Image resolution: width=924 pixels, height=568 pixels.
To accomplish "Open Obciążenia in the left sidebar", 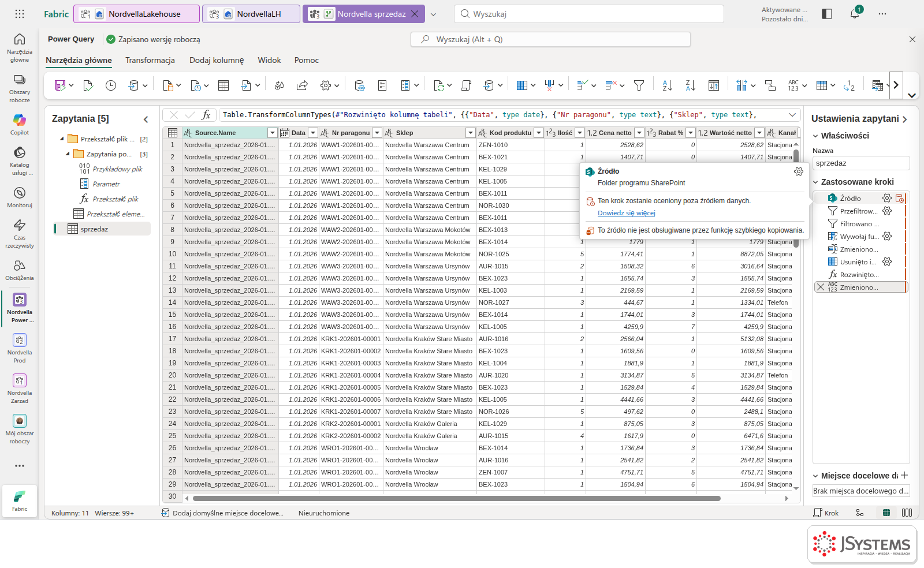I will [x=20, y=269].
